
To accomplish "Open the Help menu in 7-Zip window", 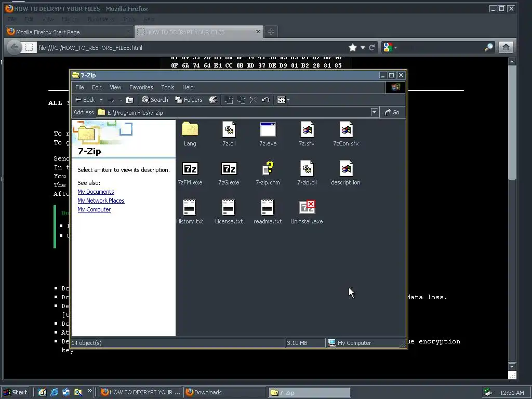I will (188, 87).
